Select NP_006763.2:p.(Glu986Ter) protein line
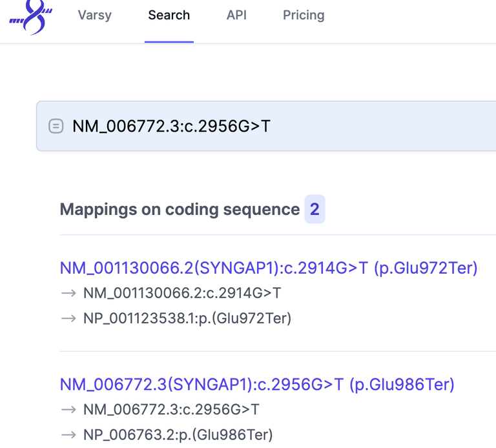This screenshot has width=496, height=448. tap(178, 434)
